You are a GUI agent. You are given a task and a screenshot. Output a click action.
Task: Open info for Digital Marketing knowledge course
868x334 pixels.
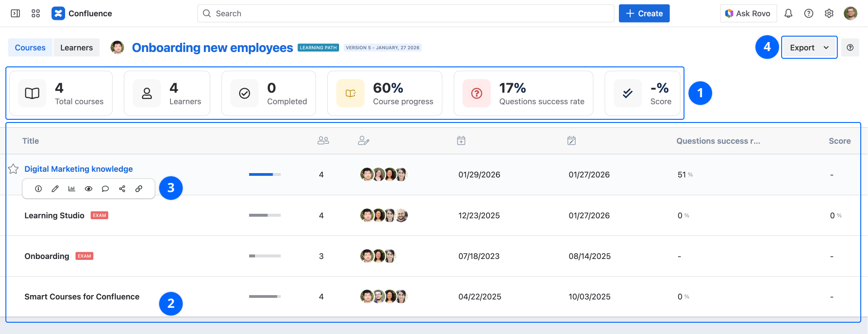pos(38,189)
